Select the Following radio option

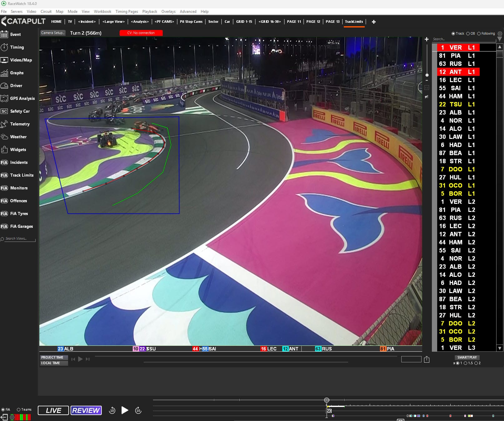click(x=479, y=34)
